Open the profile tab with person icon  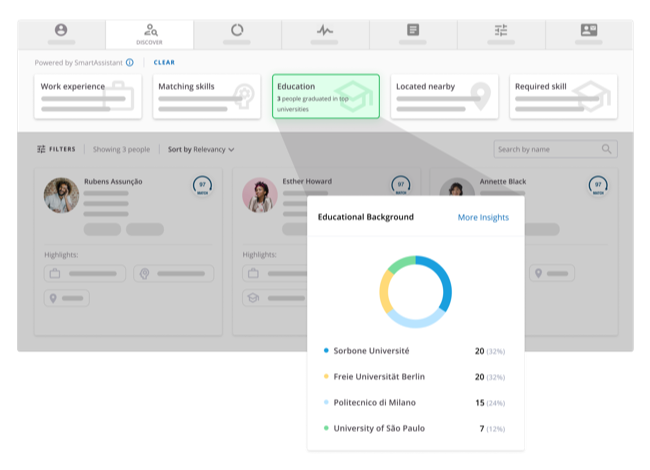click(x=61, y=34)
